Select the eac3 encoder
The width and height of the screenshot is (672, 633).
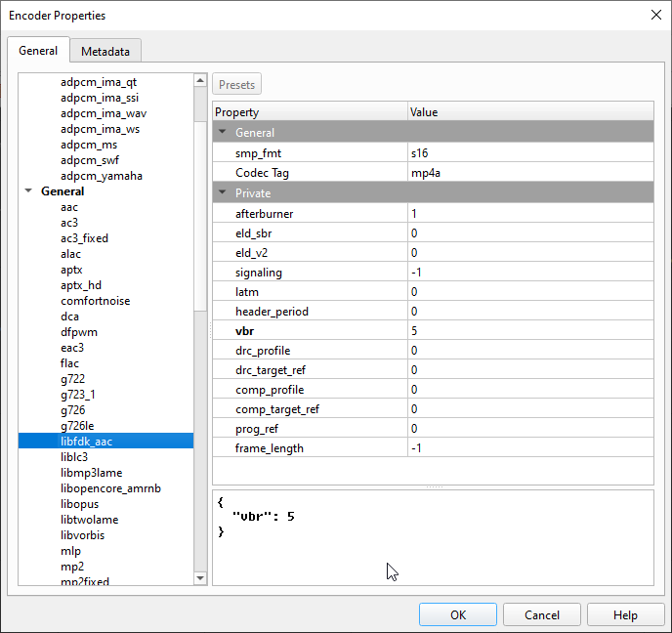click(72, 348)
